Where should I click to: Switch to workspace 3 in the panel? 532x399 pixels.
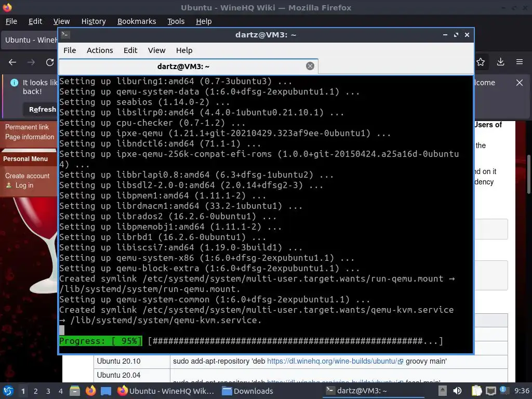48,391
